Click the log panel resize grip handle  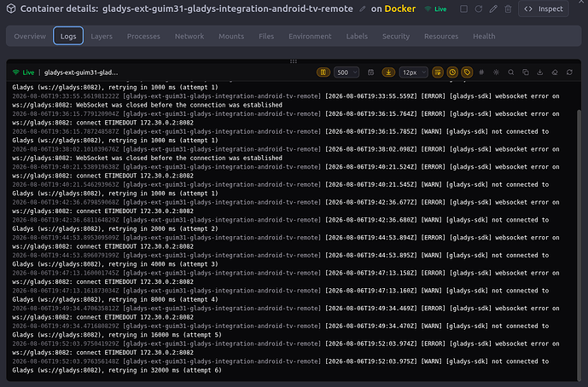(x=294, y=61)
